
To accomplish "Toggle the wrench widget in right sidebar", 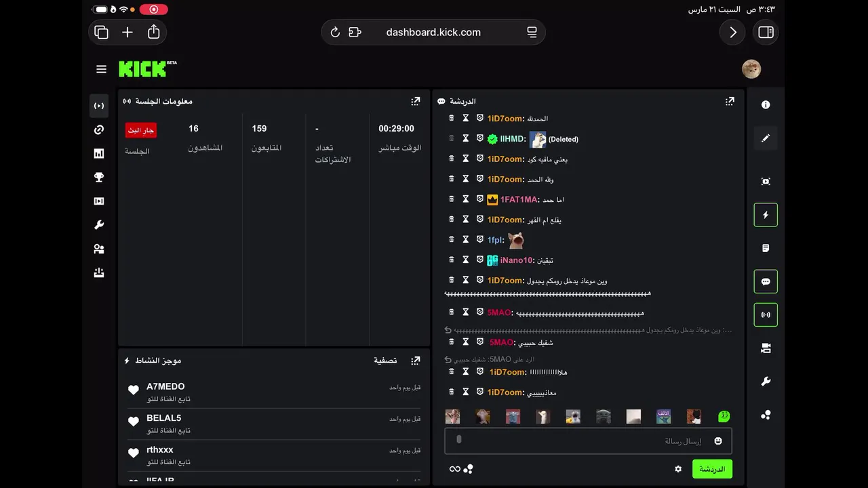I will pyautogui.click(x=766, y=382).
